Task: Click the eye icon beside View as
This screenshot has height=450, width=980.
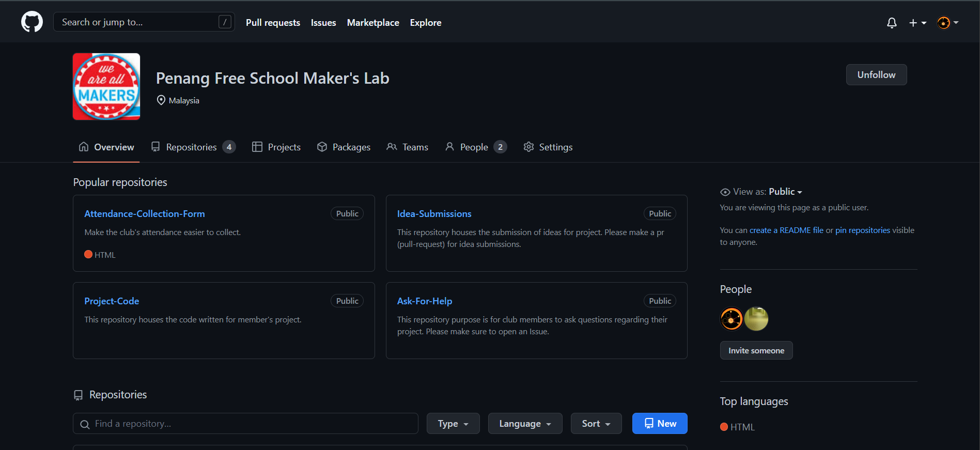Action: click(725, 192)
